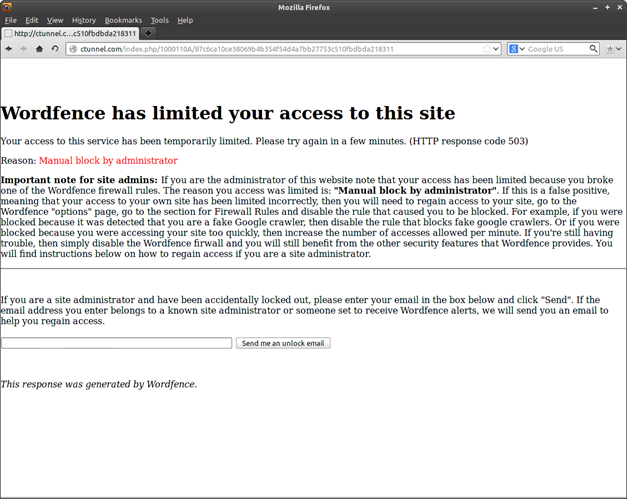The image size is (627, 499).
Task: Close the Mozilla Firefox window
Action: point(619,7)
